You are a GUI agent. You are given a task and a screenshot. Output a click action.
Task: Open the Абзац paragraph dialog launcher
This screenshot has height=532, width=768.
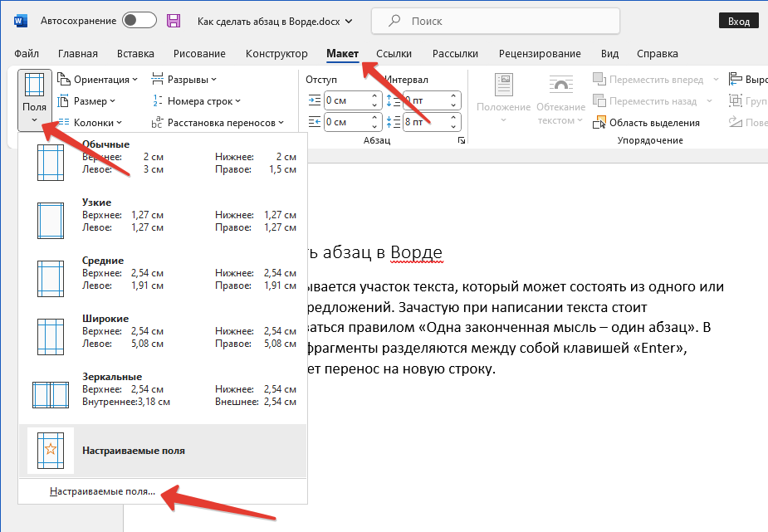pos(461,142)
